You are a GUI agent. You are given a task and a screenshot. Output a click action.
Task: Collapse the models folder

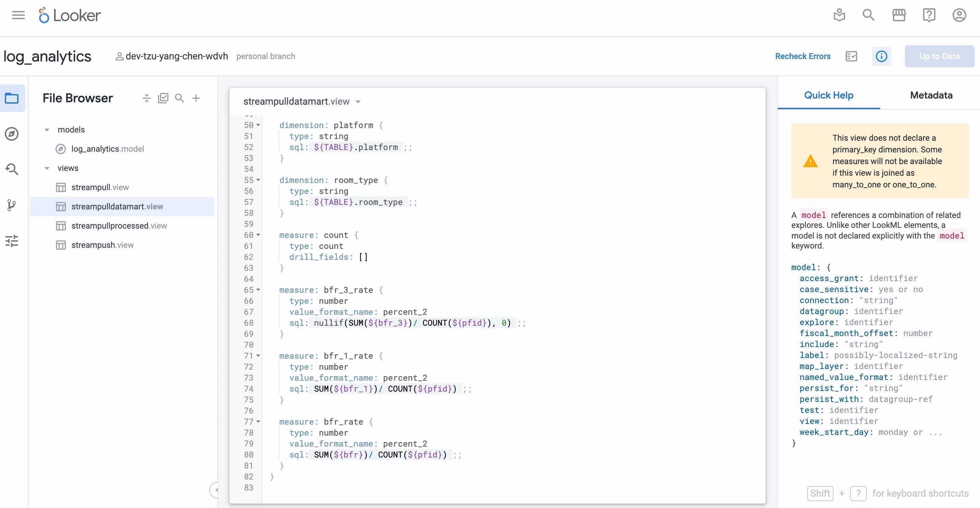(47, 130)
